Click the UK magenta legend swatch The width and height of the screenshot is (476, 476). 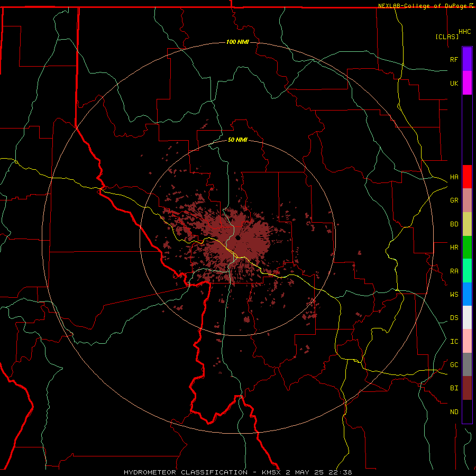(467, 83)
